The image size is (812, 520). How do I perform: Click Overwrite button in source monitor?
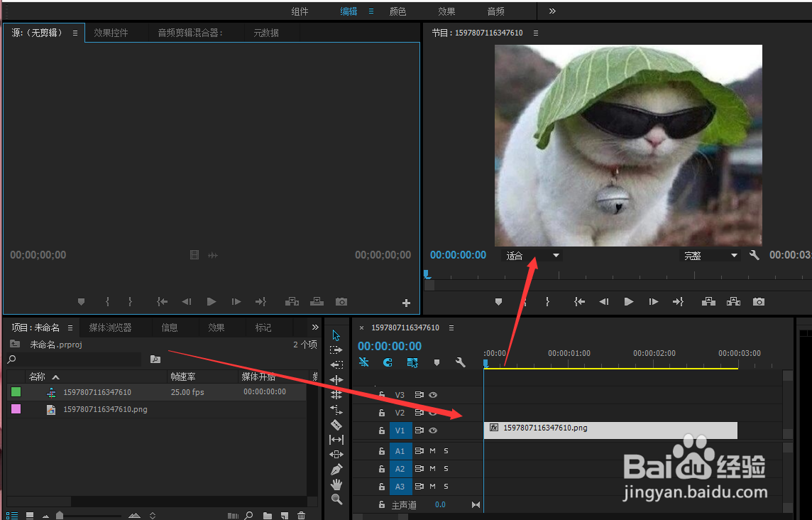click(x=317, y=302)
